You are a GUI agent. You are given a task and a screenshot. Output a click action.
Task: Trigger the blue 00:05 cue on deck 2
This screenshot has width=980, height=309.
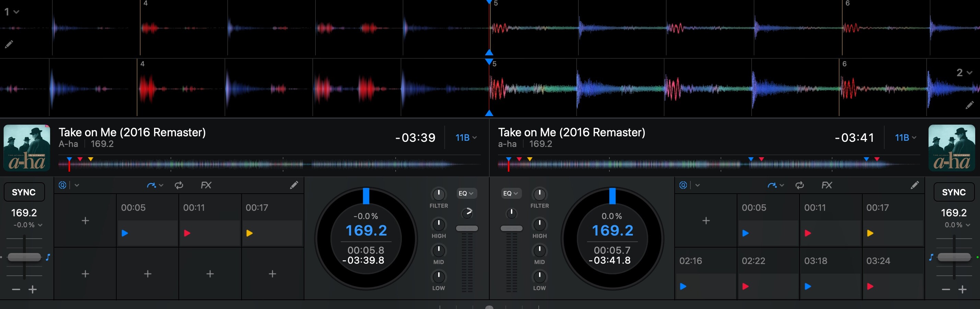point(768,220)
